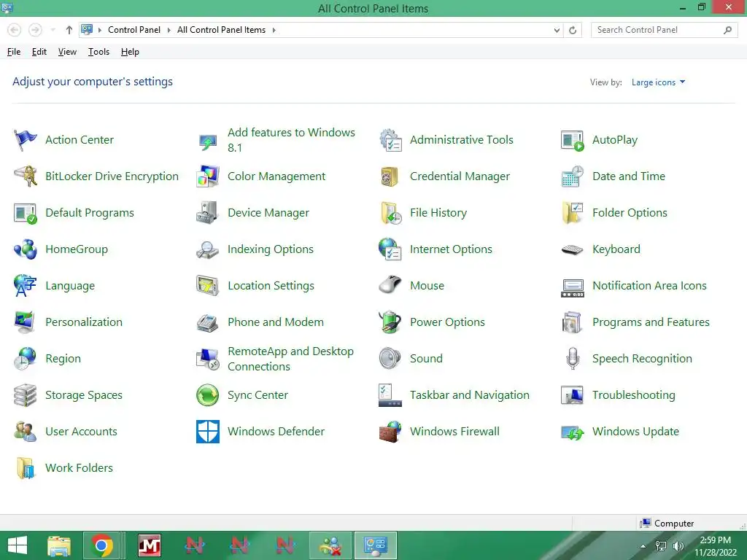Image resolution: width=747 pixels, height=560 pixels.
Task: Open the Help menu
Action: [x=130, y=52]
